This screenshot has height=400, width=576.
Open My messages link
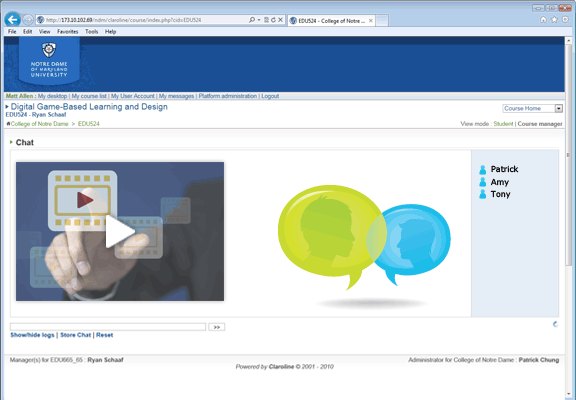pyautogui.click(x=176, y=96)
